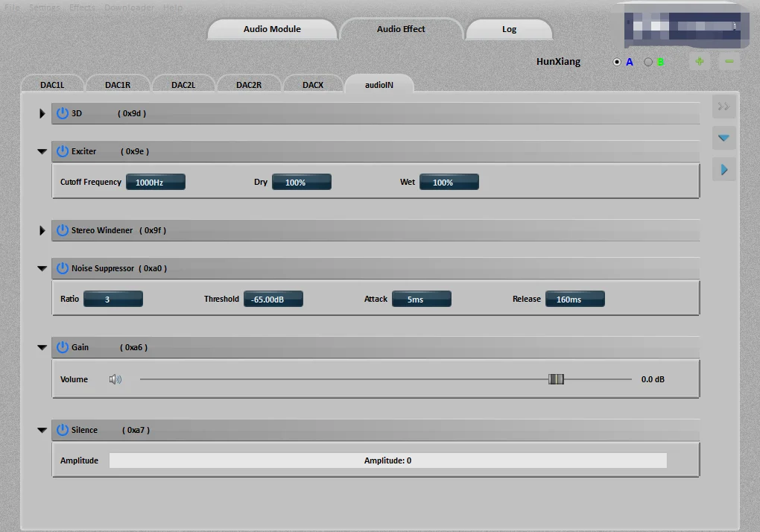
Task: Open the Effects menu
Action: pyautogui.click(x=83, y=7)
